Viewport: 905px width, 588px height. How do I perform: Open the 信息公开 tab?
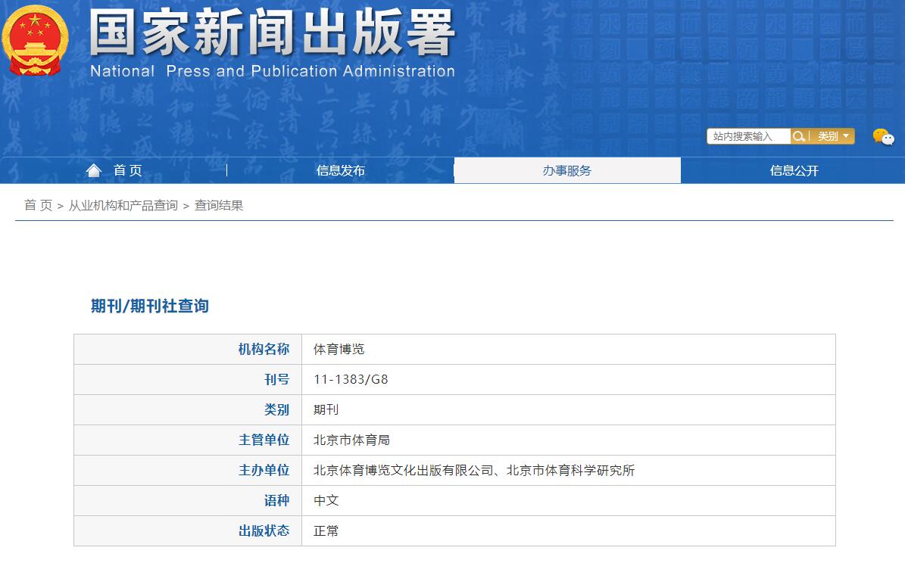coord(793,170)
